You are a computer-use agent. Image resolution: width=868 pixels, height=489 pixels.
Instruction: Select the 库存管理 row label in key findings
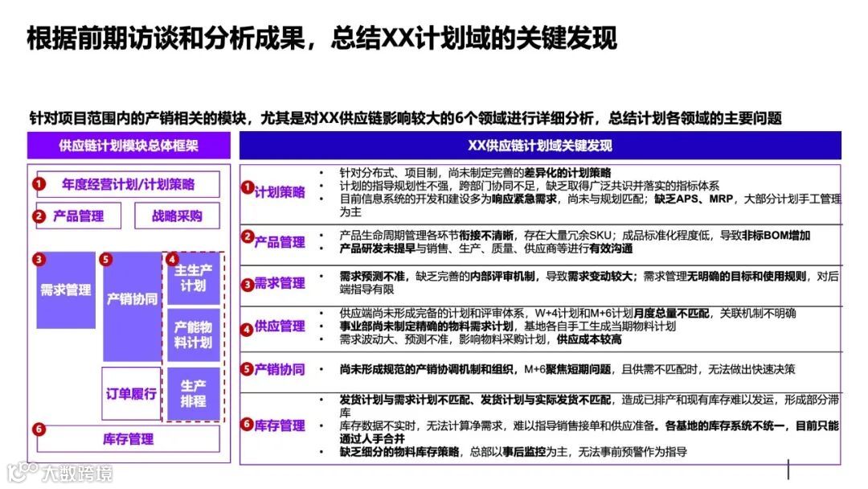280,425
